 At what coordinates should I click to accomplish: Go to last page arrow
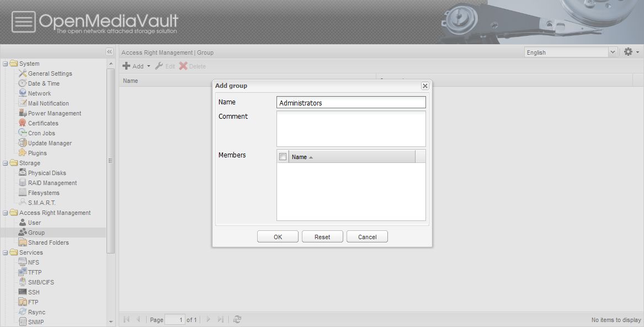coord(221,319)
